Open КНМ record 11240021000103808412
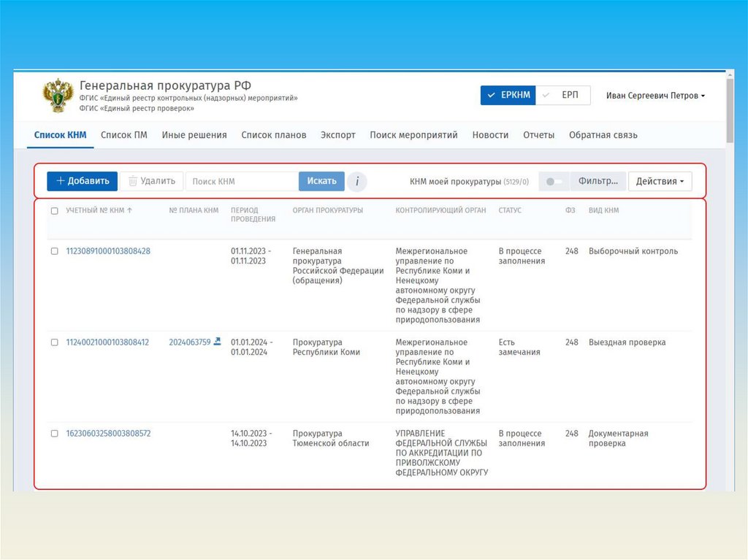Screen dimensions: 748x560 (x=107, y=342)
